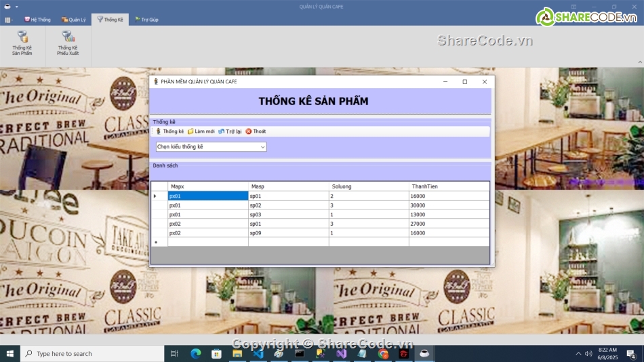Open the application menu button left of Hệ Thống

point(9,20)
